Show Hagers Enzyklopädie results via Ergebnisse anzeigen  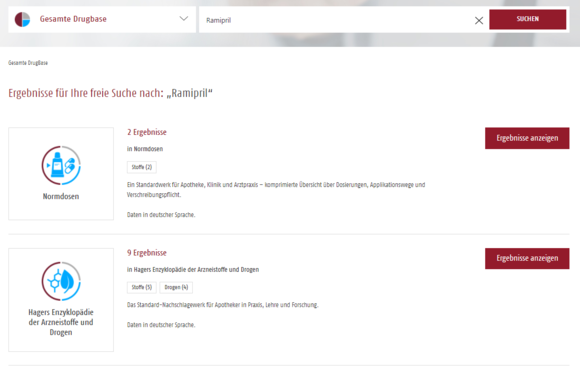(527, 258)
